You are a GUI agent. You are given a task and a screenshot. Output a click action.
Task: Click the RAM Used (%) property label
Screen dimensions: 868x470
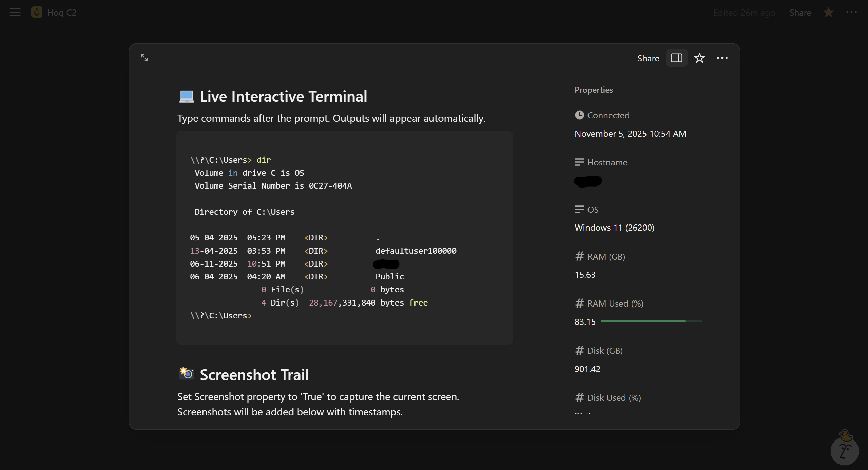(x=615, y=303)
